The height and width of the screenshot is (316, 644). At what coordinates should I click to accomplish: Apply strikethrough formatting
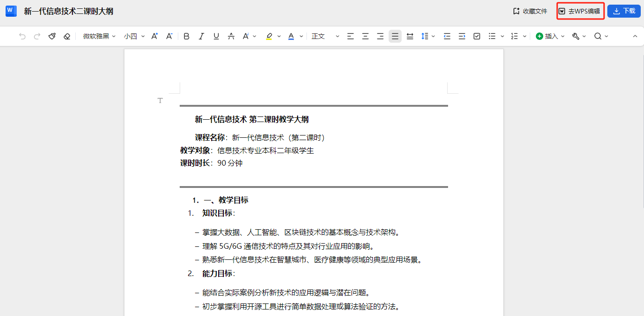coord(231,36)
